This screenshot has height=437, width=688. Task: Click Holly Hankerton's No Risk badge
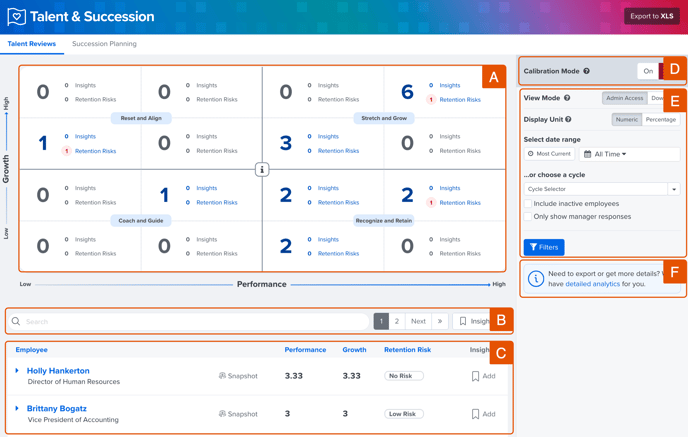(404, 376)
